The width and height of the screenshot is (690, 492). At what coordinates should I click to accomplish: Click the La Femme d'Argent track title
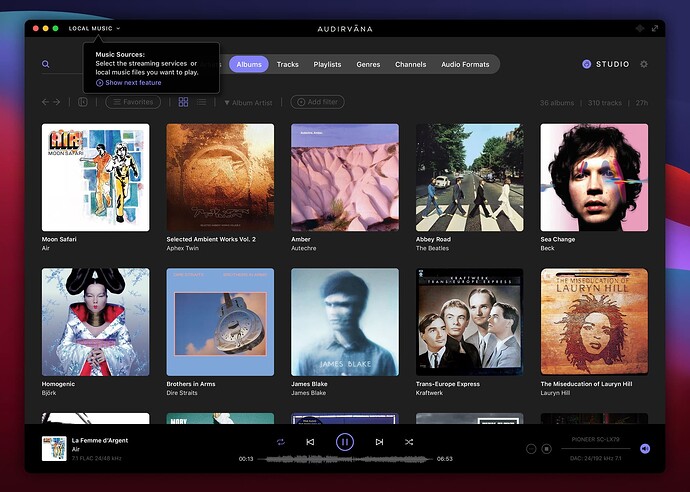click(x=100, y=441)
